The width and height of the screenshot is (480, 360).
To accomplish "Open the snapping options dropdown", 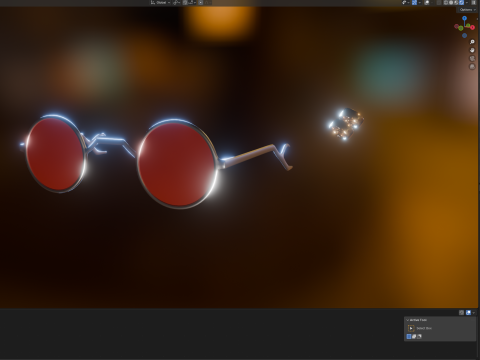I will point(192,2).
